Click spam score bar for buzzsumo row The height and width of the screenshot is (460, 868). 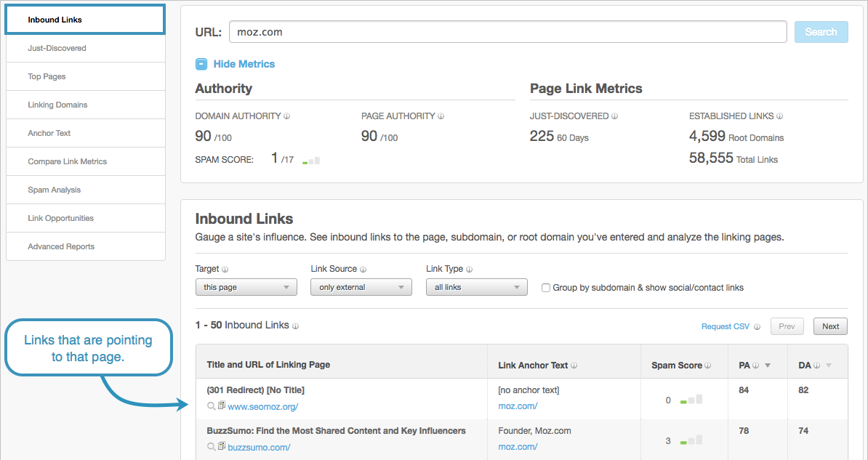point(691,440)
